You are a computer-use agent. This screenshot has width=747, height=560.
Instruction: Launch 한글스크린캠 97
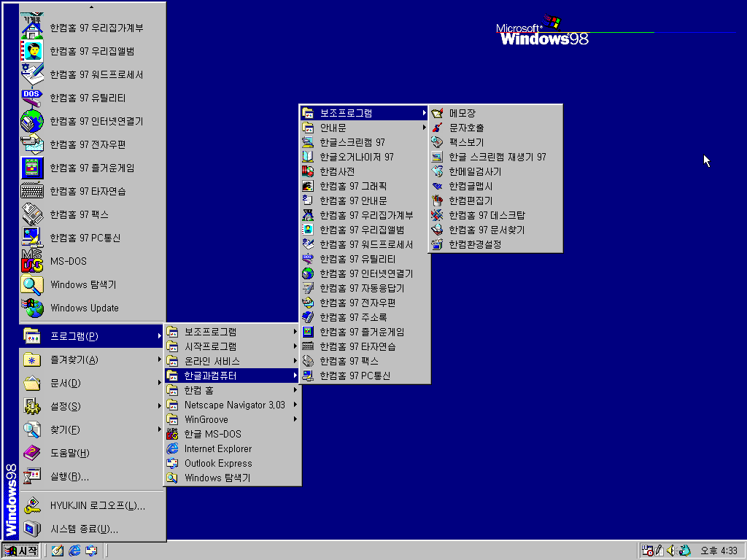click(365, 142)
